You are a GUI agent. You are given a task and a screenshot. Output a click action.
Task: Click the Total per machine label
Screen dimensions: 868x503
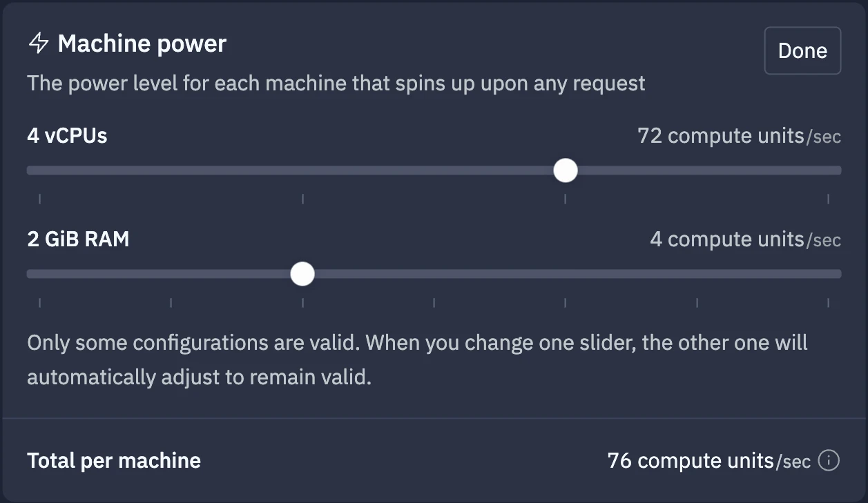click(114, 460)
